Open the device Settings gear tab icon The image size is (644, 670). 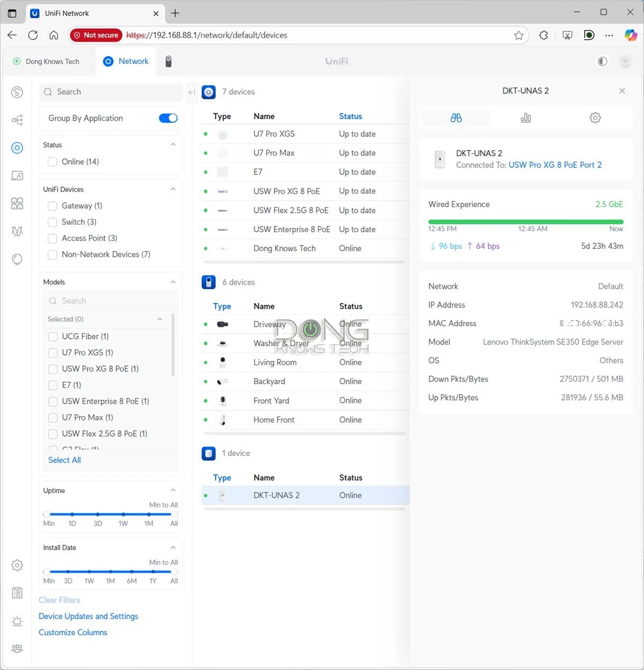[x=595, y=117]
